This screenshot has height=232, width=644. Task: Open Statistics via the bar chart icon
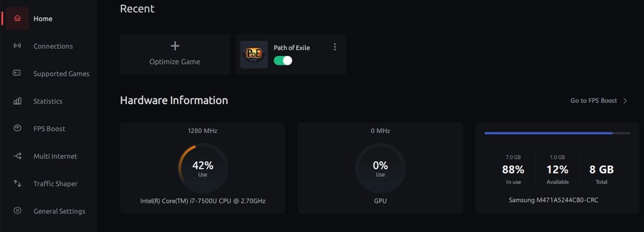[17, 101]
